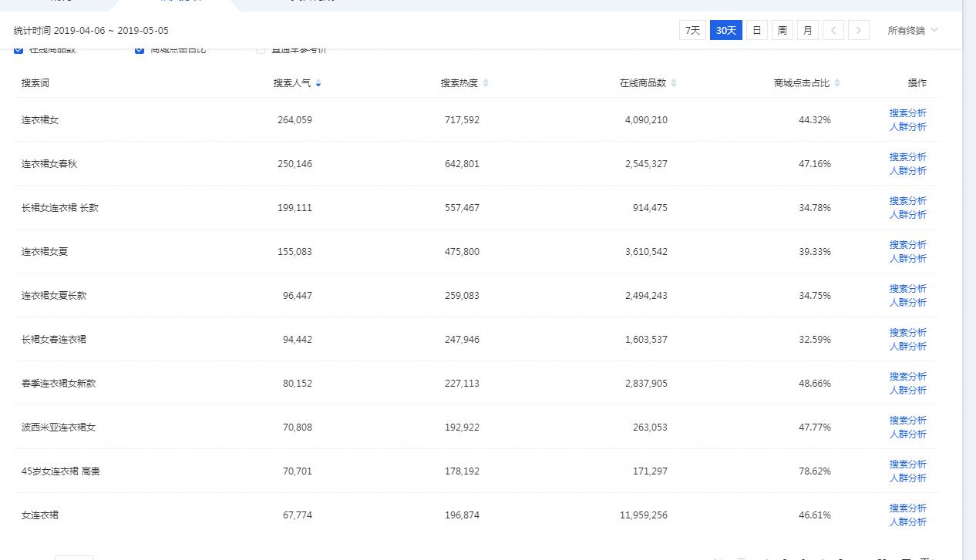Open 人群分析 for 连衣裙女春秋

coord(907,171)
